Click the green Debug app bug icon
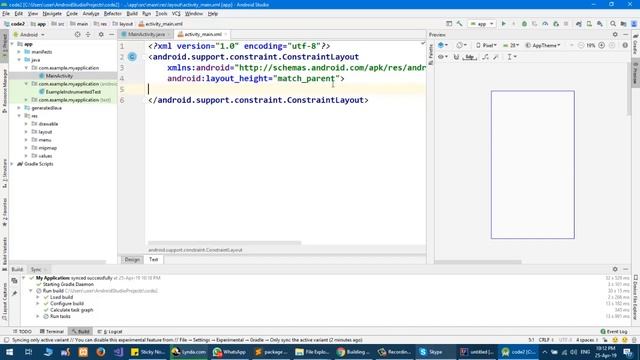This screenshot has width=640, height=360. click(x=524, y=24)
